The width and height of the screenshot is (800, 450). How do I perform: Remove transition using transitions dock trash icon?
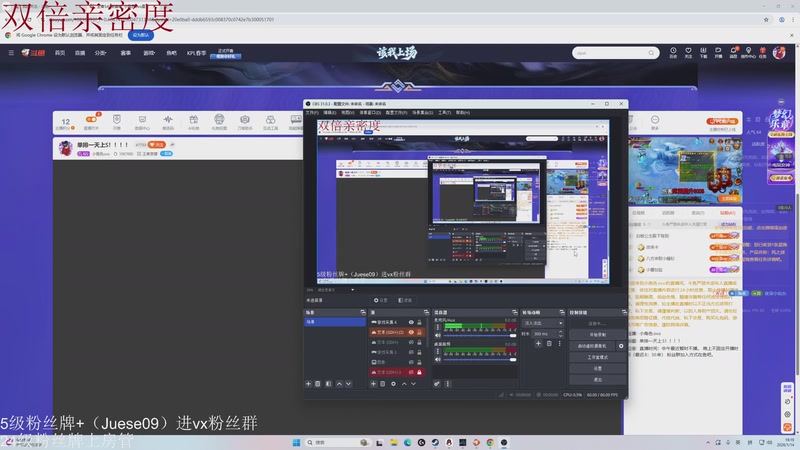point(549,344)
